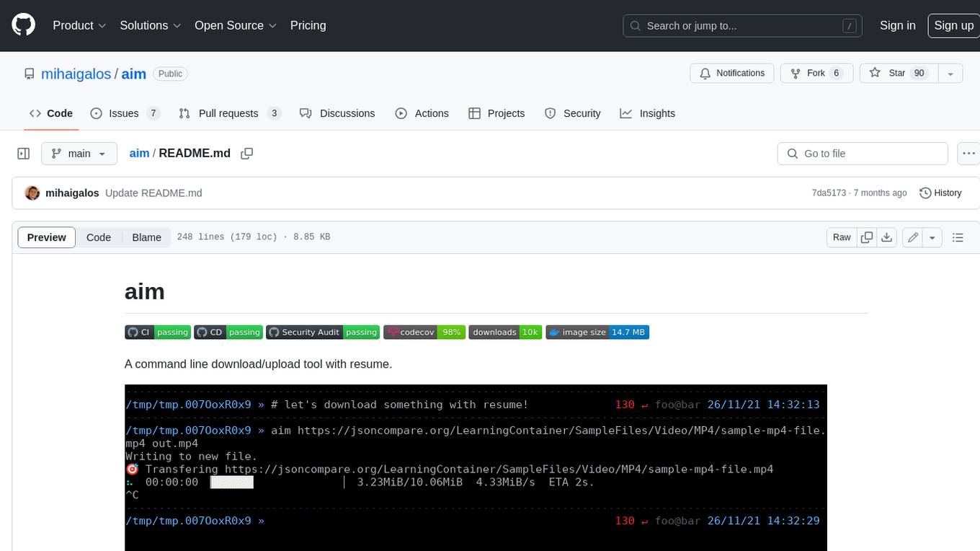Click the downloads 10k badge
The width and height of the screenshot is (980, 551).
[505, 332]
